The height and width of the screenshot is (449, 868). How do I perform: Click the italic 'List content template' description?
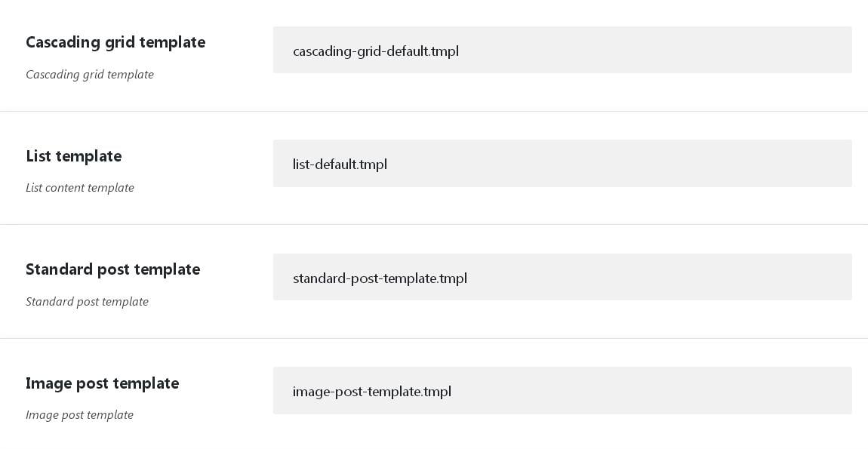point(80,188)
